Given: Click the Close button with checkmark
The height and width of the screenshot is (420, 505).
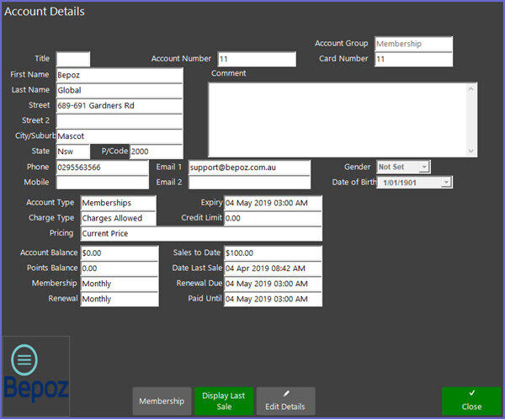Looking at the screenshot, I should [471, 401].
